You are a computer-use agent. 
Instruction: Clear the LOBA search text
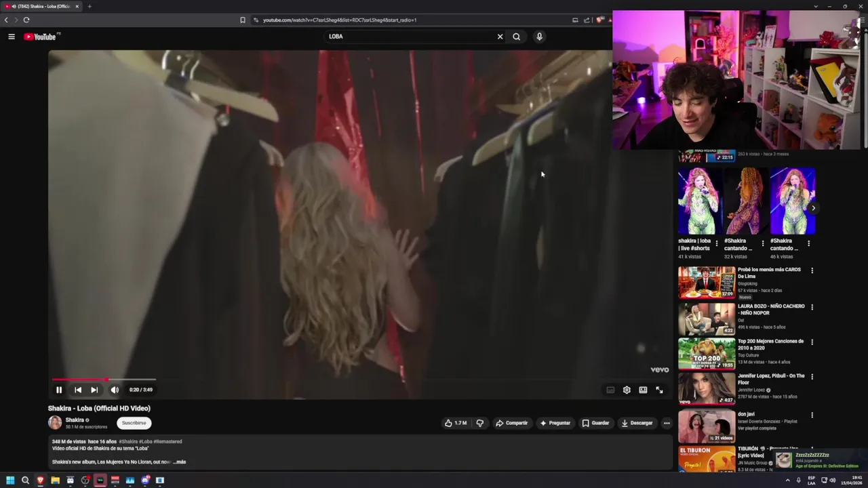tap(500, 37)
